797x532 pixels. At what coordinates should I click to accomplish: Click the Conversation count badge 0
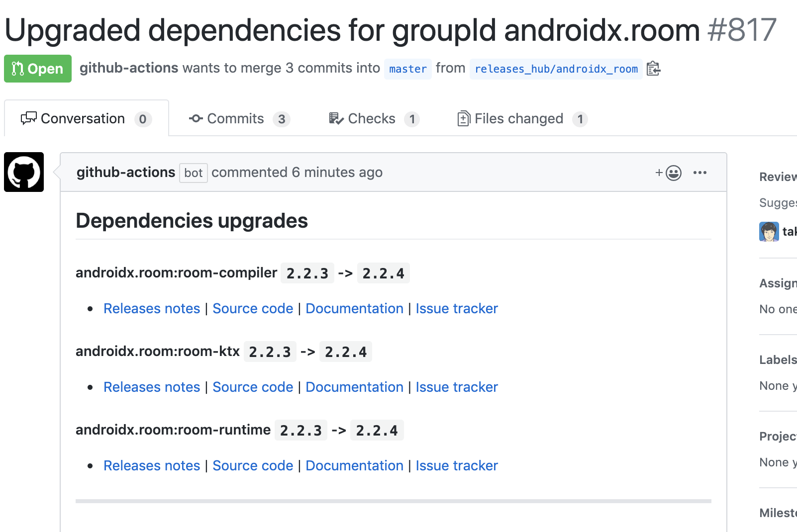pyautogui.click(x=143, y=119)
